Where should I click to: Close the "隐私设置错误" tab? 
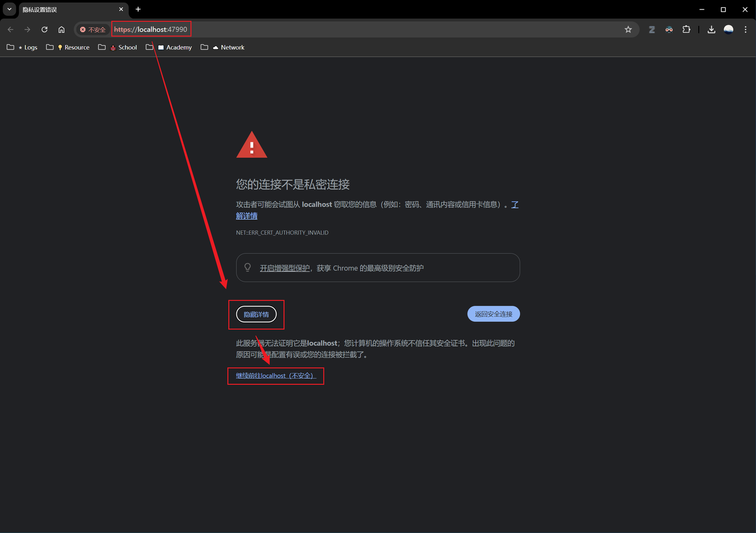pyautogui.click(x=121, y=9)
